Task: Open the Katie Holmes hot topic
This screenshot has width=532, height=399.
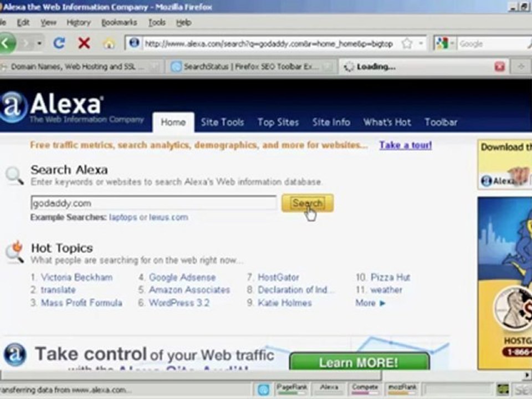Action: tap(285, 303)
